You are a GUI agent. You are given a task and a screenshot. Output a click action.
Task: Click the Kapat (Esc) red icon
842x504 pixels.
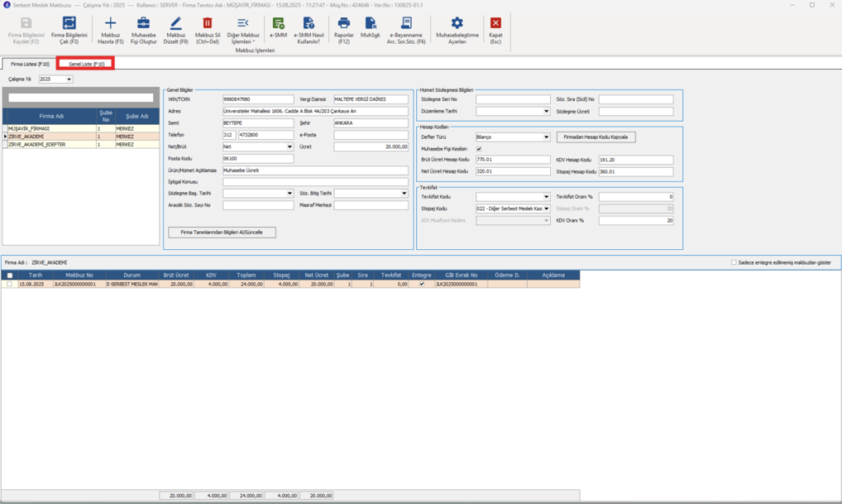click(x=496, y=23)
